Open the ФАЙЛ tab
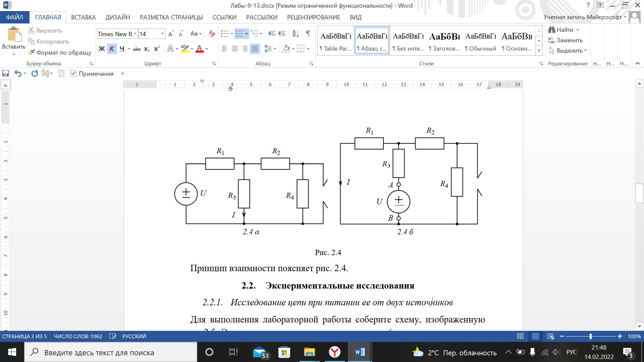This screenshot has height=362, width=644. point(15,17)
